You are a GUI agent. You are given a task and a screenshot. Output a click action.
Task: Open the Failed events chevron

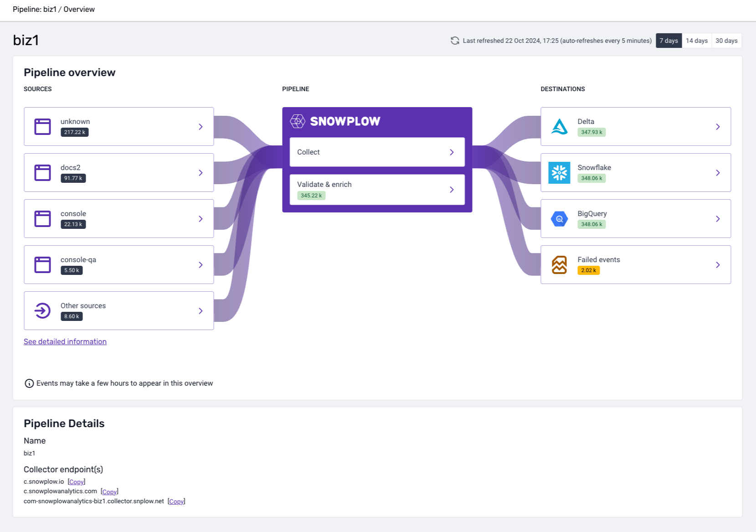(718, 265)
